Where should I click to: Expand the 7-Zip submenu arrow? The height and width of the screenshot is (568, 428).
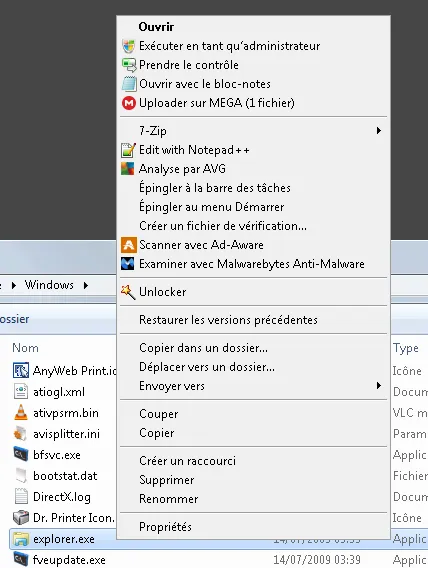coord(379,130)
